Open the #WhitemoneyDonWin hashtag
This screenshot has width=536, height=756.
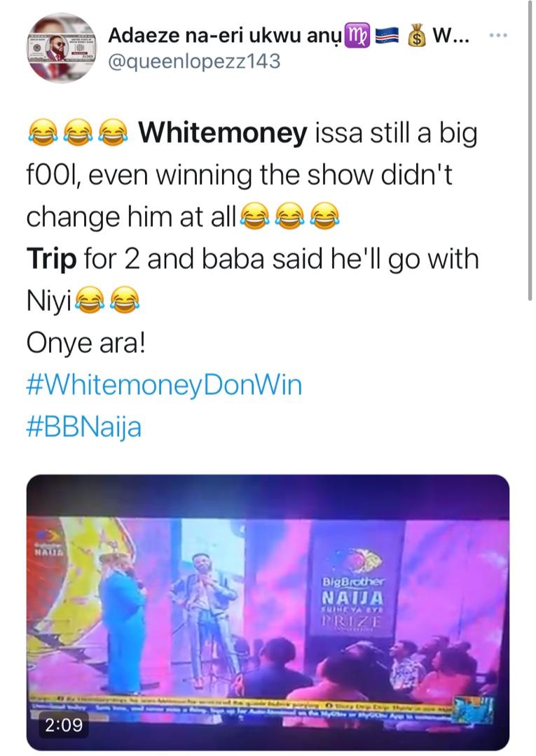tap(164, 385)
